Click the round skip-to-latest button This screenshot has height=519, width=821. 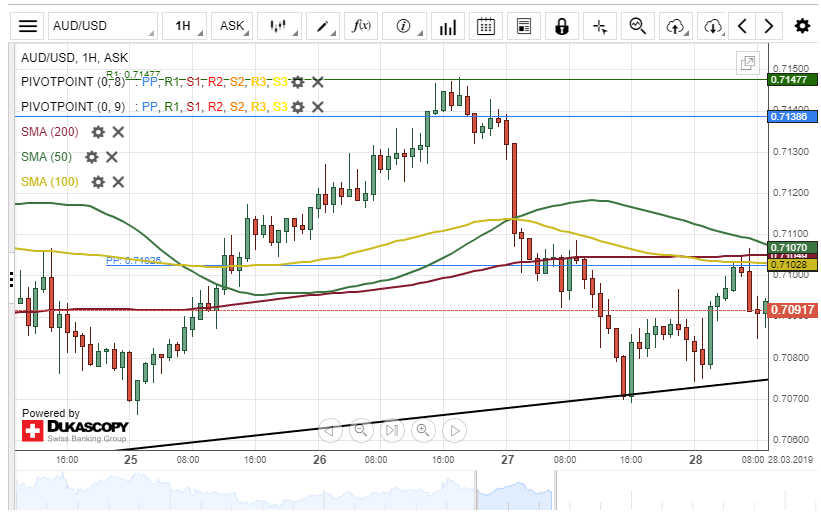pyautogui.click(x=392, y=430)
